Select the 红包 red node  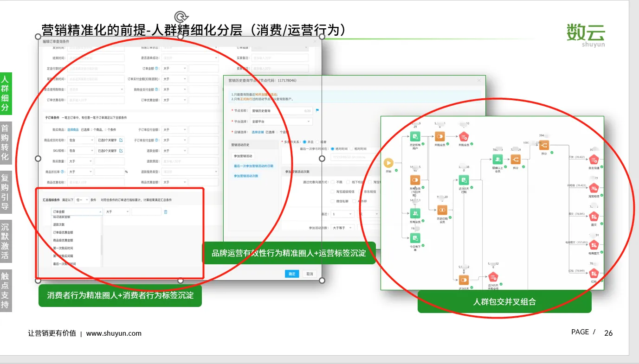click(x=594, y=273)
